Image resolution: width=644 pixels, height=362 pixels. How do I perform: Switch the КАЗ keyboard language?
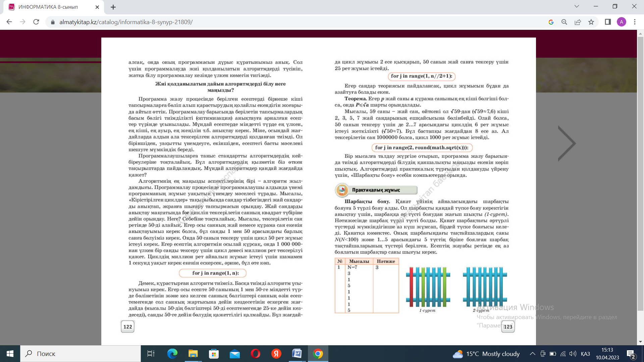(585, 354)
